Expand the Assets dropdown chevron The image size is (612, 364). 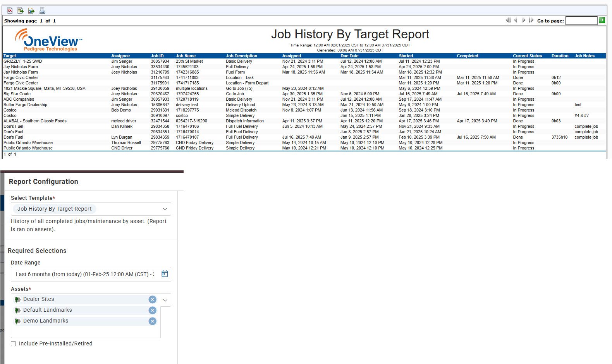(x=165, y=300)
